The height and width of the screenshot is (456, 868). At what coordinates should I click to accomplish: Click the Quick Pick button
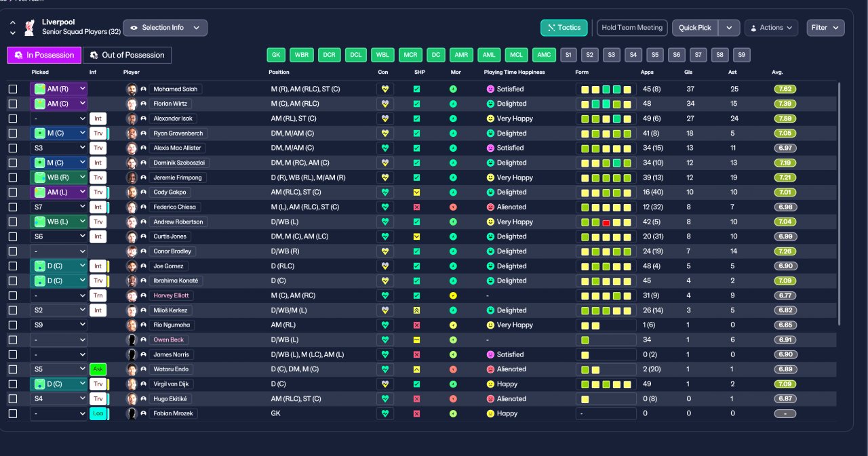(x=695, y=28)
